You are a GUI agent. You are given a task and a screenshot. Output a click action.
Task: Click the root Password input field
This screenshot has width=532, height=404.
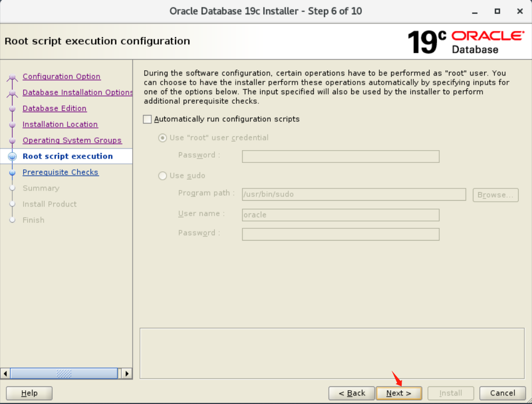[x=340, y=156]
